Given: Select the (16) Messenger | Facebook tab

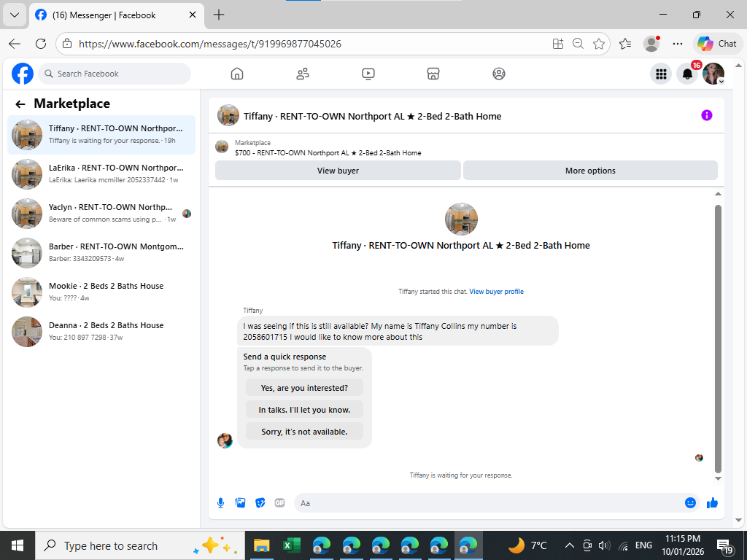Looking at the screenshot, I should (117, 15).
